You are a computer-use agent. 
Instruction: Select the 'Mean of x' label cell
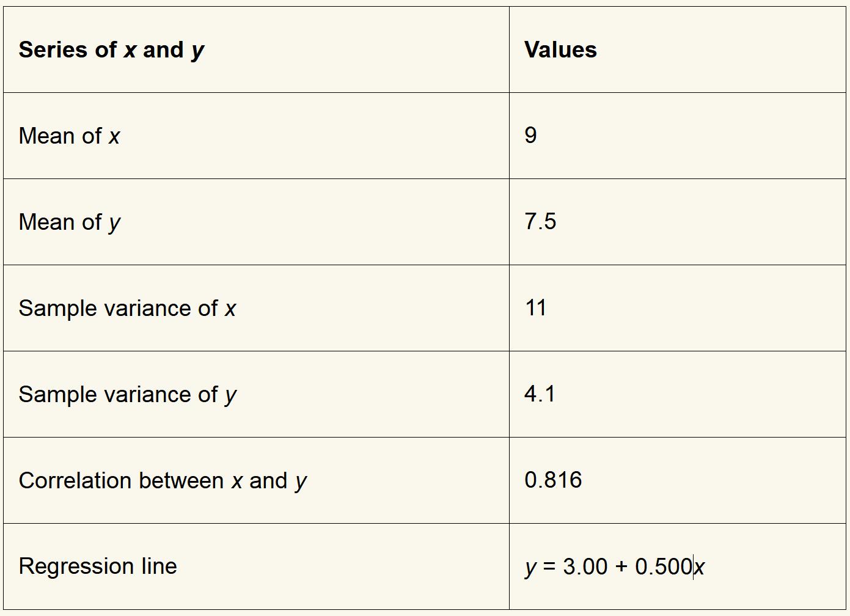69,136
